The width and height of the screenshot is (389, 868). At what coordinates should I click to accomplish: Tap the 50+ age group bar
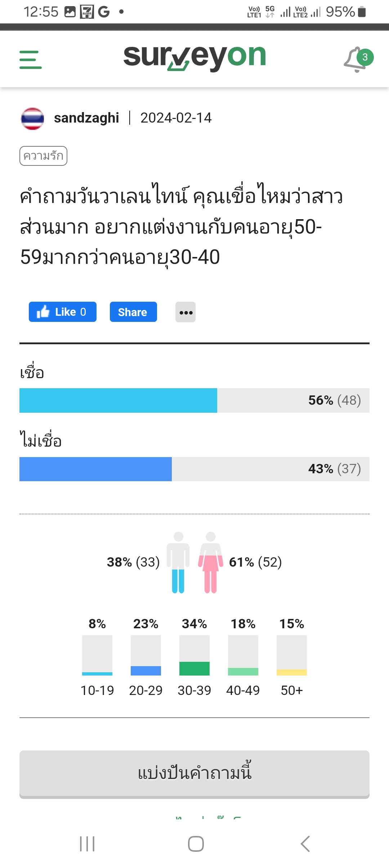tap(292, 655)
